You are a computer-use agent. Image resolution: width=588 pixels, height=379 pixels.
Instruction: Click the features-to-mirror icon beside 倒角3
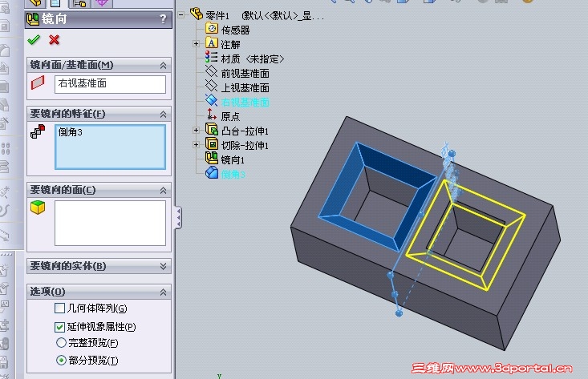pos(38,132)
